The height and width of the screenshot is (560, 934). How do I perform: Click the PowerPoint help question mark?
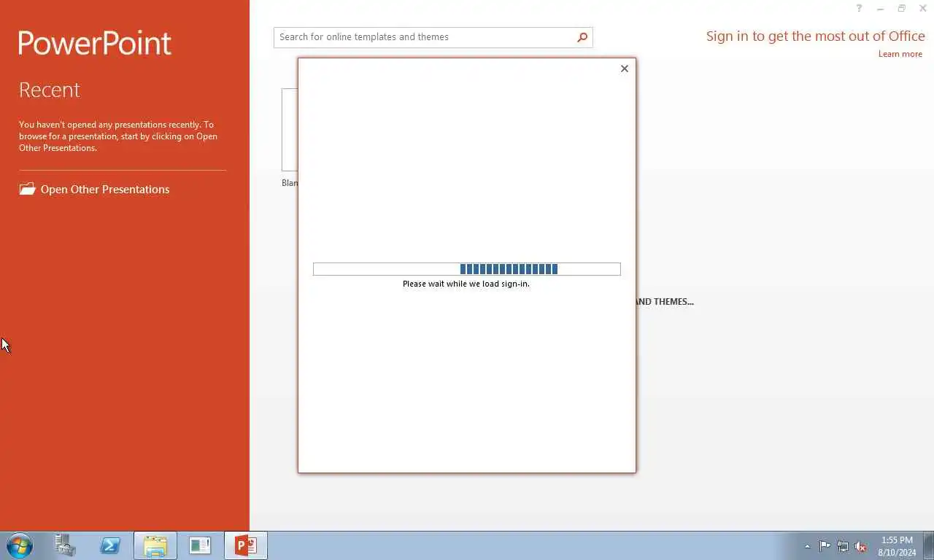(859, 9)
